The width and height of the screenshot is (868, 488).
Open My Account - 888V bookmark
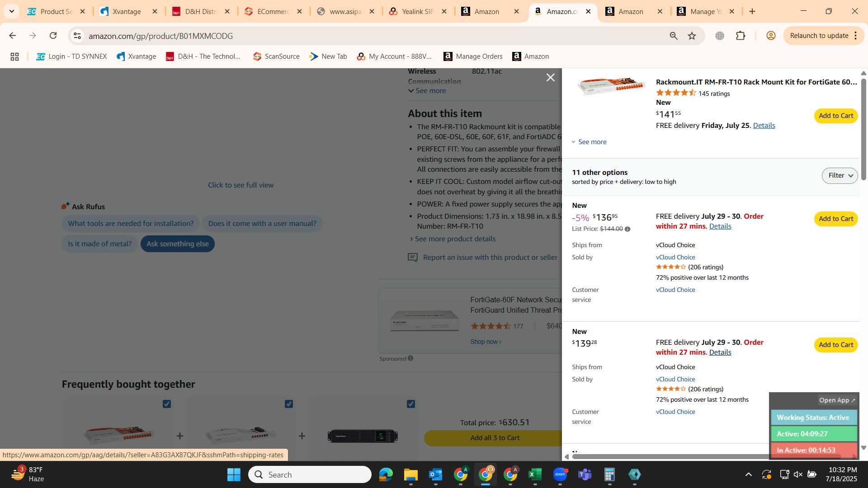tap(394, 56)
